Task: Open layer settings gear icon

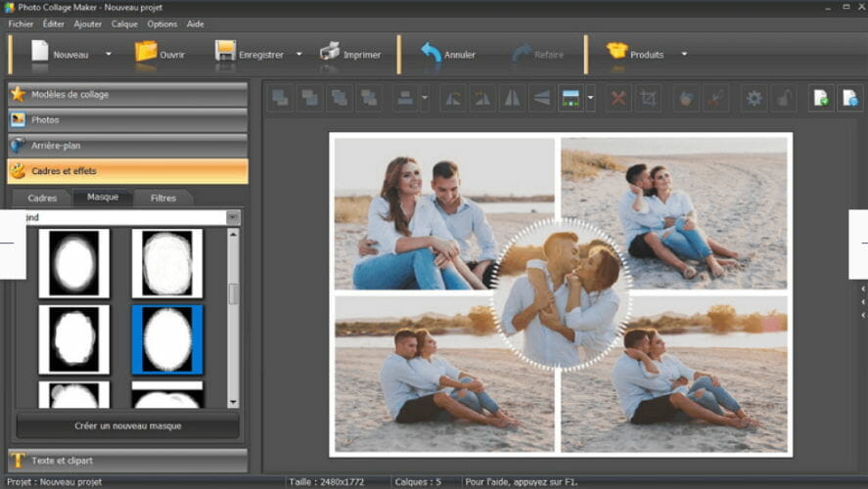Action: (x=754, y=98)
